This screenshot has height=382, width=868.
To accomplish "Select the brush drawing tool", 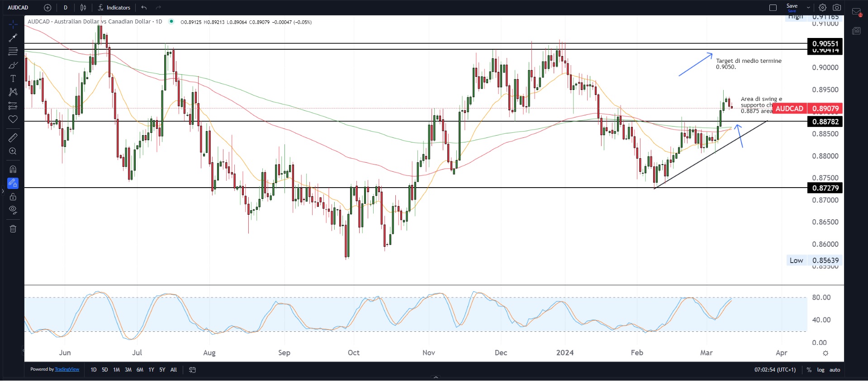I will [13, 66].
